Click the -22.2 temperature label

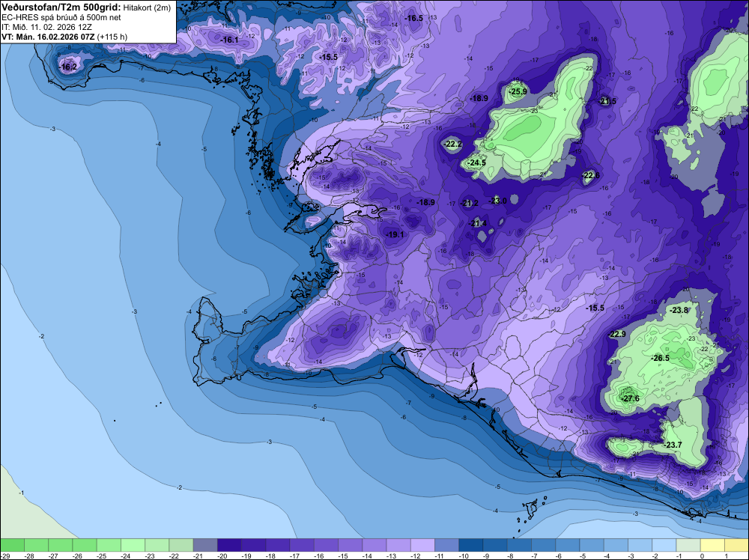(453, 144)
